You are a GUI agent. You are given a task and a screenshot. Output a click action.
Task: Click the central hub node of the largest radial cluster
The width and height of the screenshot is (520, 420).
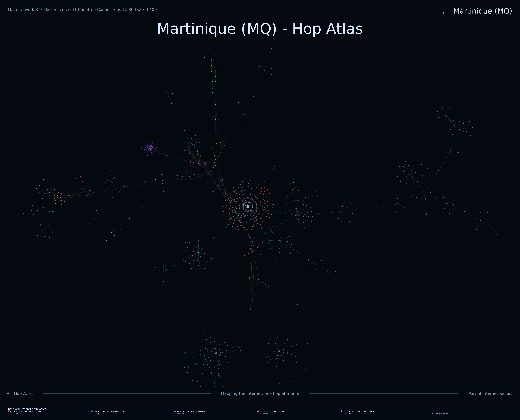248,207
